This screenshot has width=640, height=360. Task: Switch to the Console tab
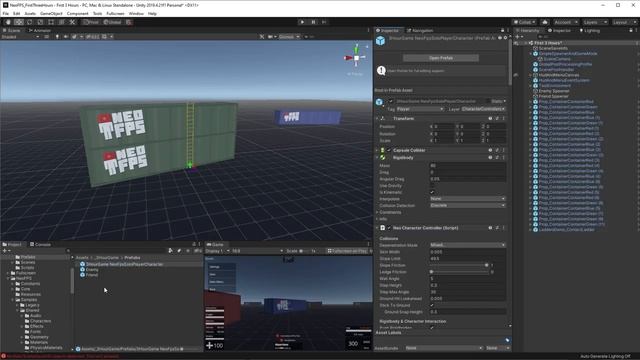tap(40, 244)
